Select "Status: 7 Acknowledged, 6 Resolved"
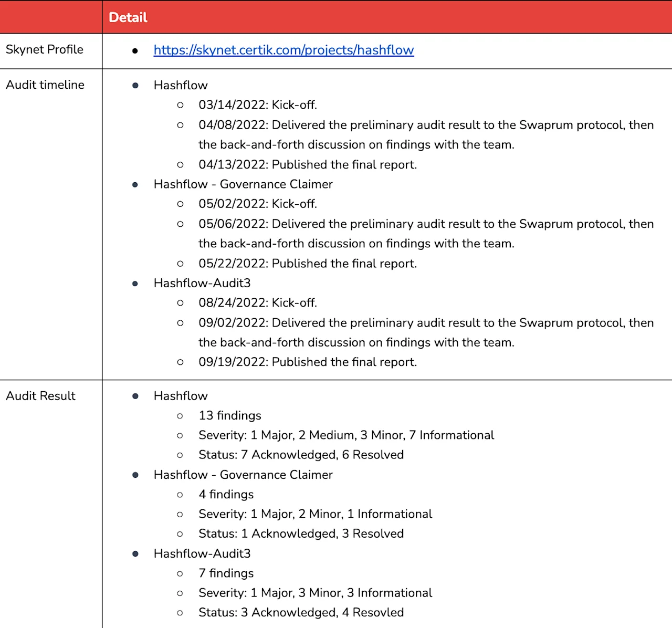 coord(301,455)
